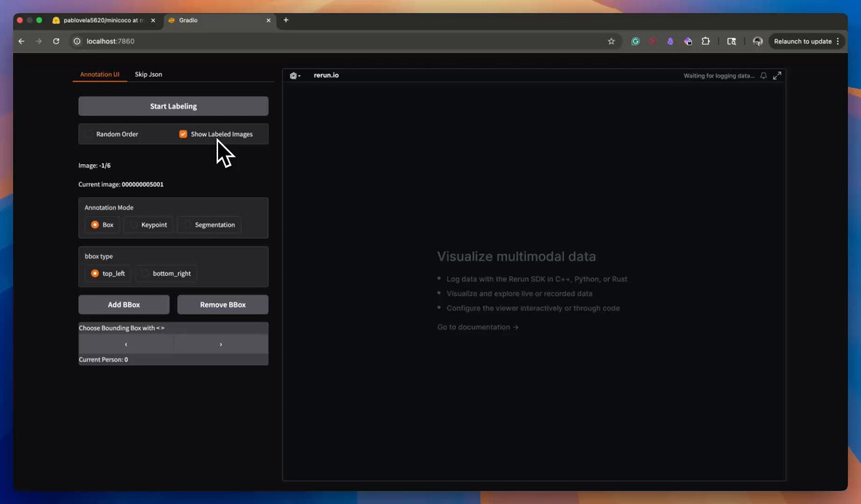
Task: Select Segmentation annotation mode
Action: (x=209, y=224)
